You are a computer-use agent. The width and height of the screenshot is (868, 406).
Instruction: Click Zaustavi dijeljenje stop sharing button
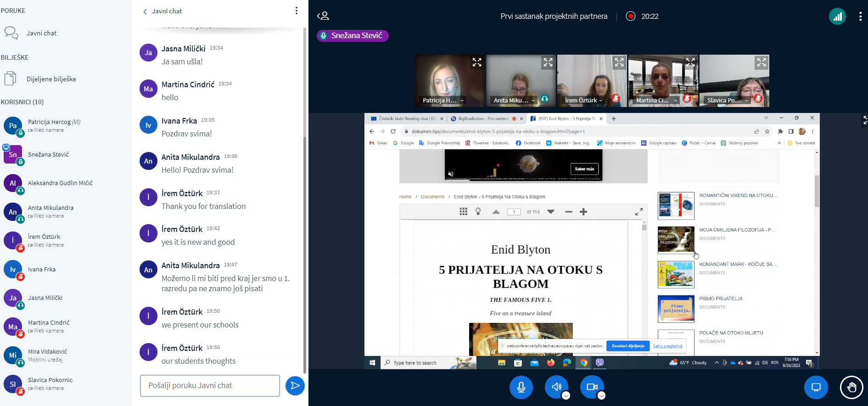pyautogui.click(x=627, y=346)
